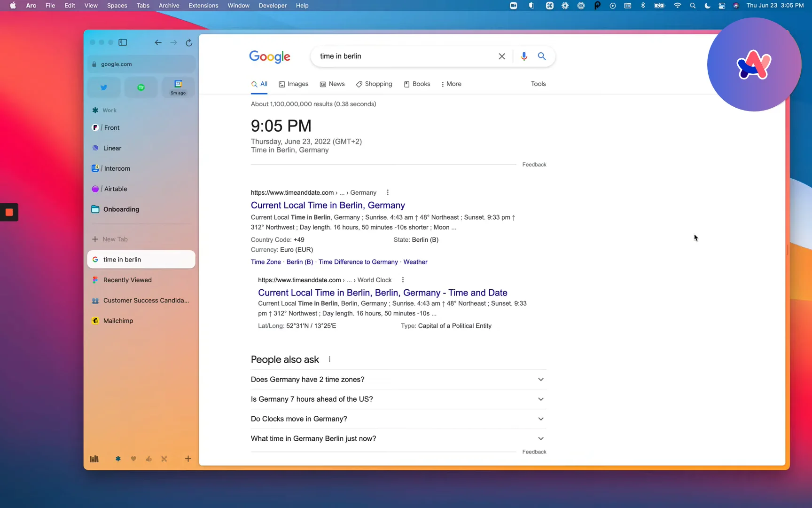Viewport: 812px width, 508px height.
Task: Switch to the Shopping tab
Action: coord(374,84)
